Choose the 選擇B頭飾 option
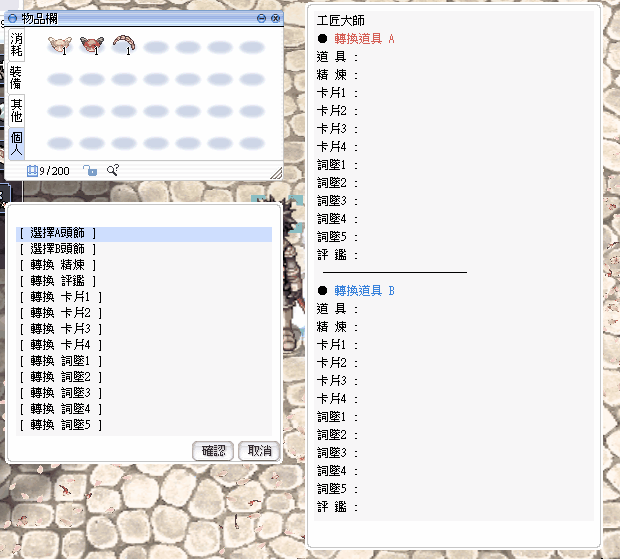Image resolution: width=620 pixels, height=559 pixels. click(x=60, y=249)
